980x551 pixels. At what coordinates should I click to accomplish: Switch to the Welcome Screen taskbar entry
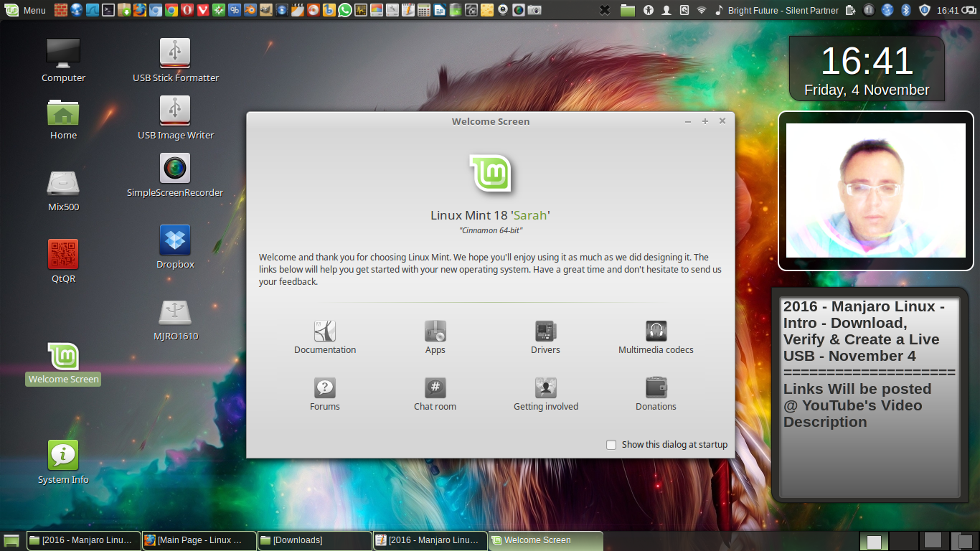[x=545, y=540]
